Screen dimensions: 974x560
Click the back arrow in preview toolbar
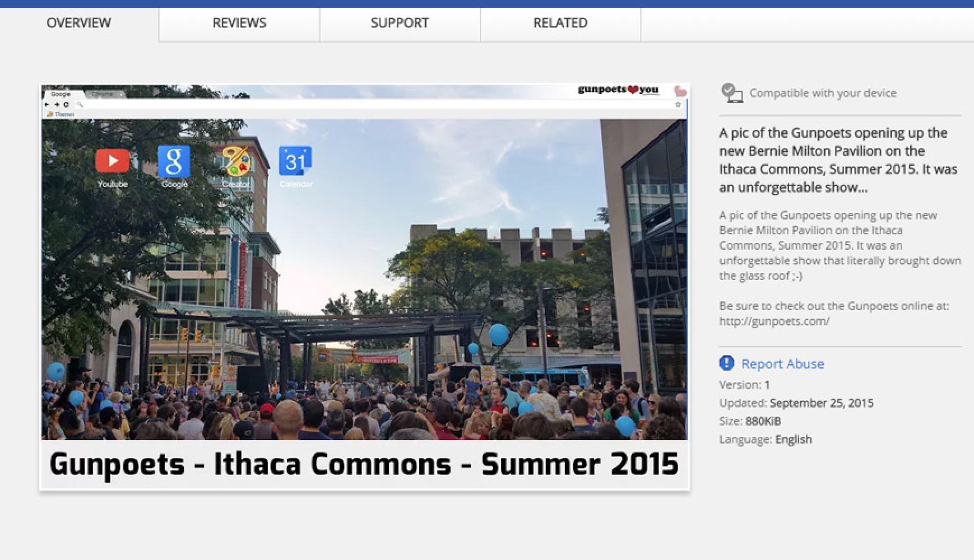(47, 105)
